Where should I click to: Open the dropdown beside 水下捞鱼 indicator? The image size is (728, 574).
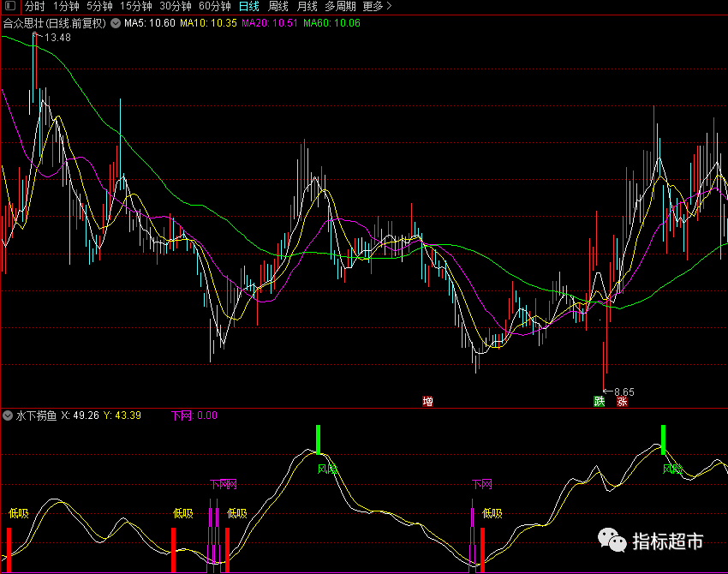tap(8, 416)
